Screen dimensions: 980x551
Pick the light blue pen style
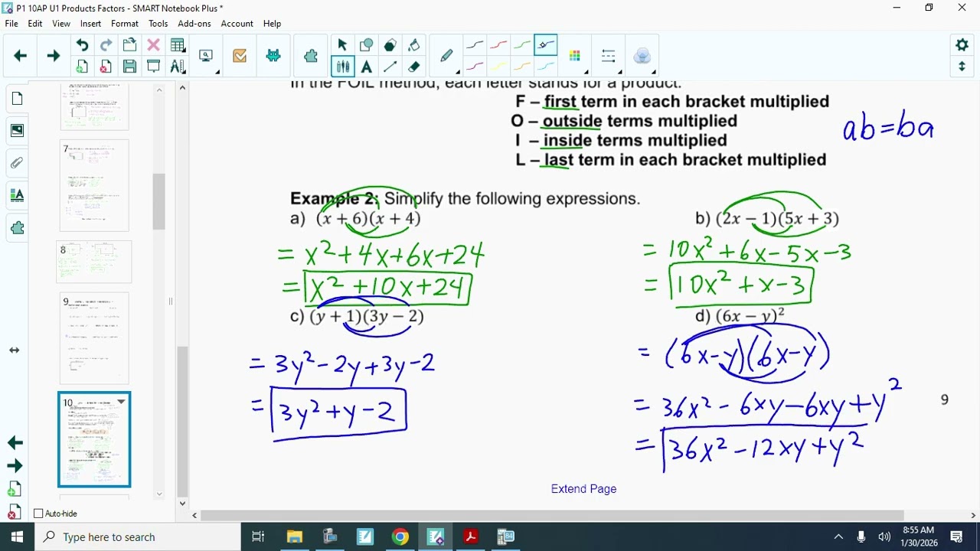point(546,67)
